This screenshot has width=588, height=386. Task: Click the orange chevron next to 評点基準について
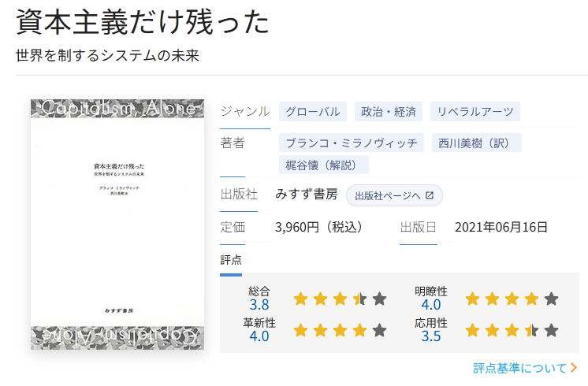coord(574,368)
